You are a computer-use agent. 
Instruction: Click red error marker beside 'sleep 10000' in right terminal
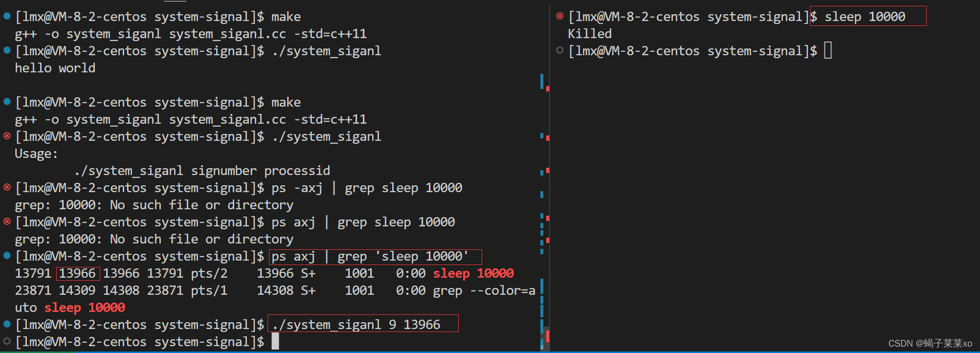pos(560,16)
